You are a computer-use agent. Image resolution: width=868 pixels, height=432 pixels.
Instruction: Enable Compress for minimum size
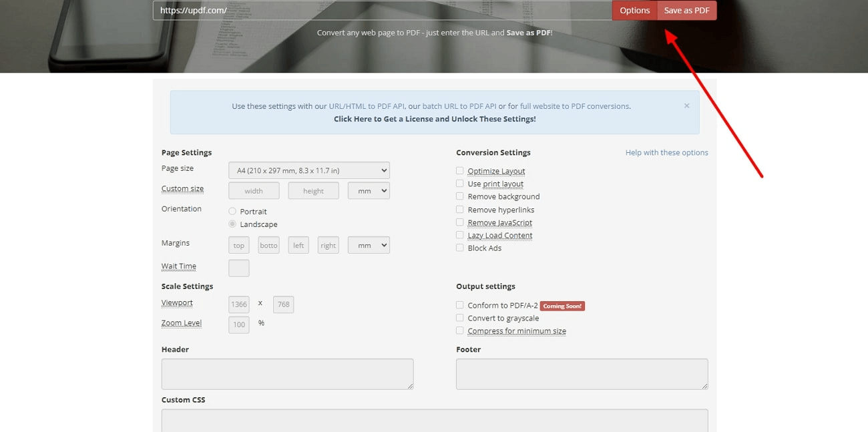(459, 331)
